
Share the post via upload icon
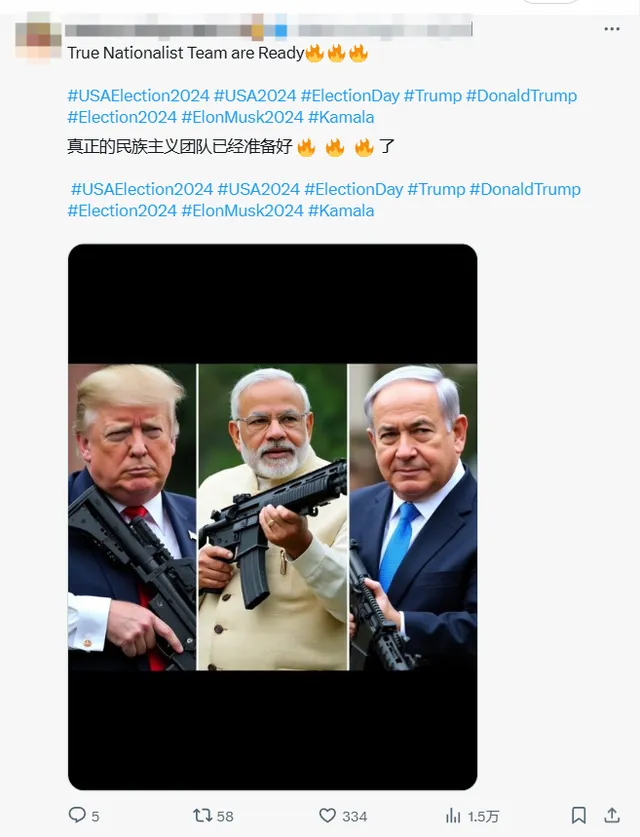tap(612, 815)
